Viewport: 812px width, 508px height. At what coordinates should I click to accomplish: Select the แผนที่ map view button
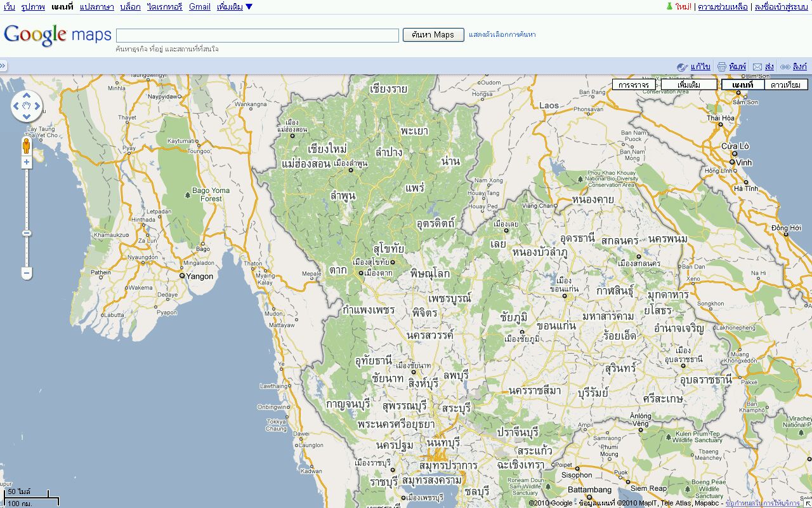click(x=742, y=84)
